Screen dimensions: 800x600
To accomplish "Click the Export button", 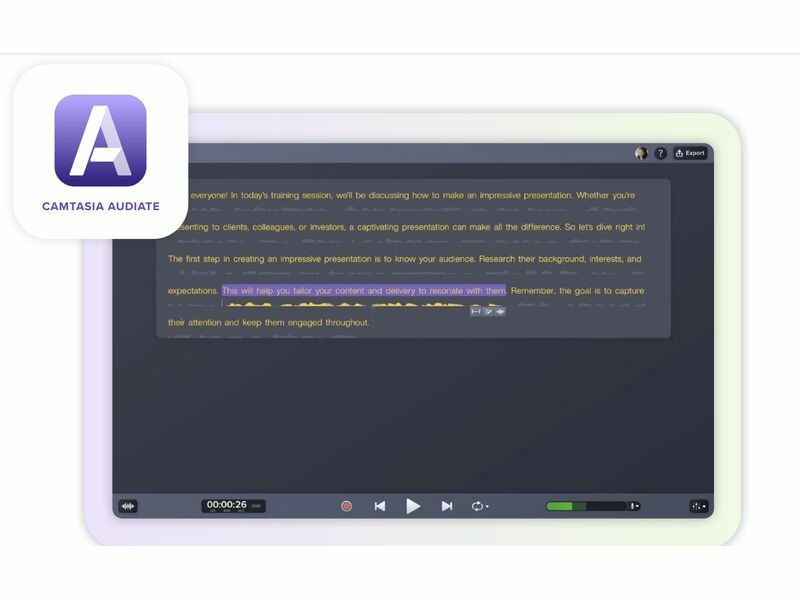I will click(691, 153).
